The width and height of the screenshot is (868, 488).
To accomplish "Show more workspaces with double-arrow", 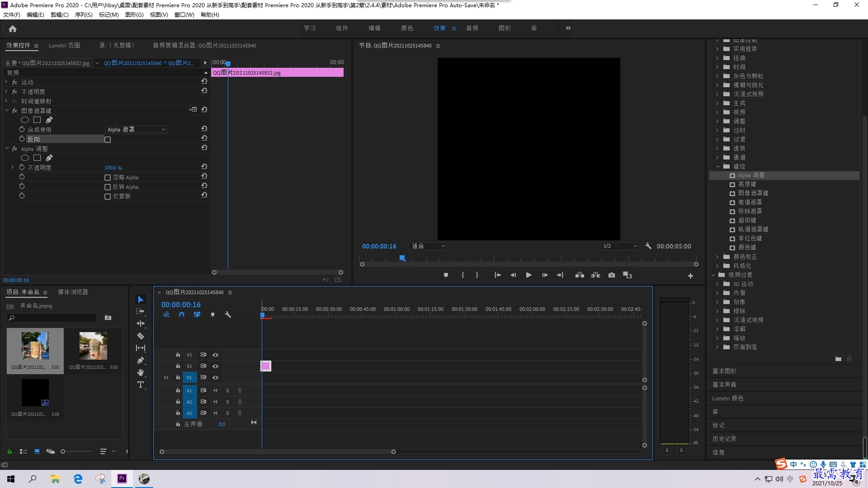I will coord(568,28).
